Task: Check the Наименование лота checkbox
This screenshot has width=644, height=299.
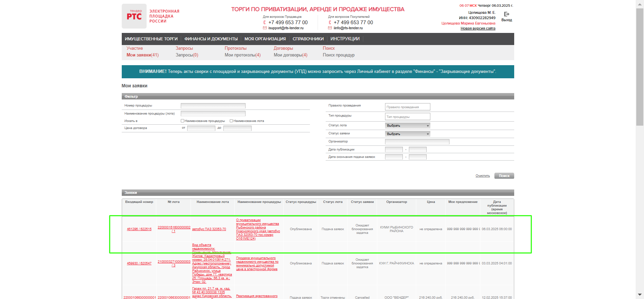Action: click(231, 121)
